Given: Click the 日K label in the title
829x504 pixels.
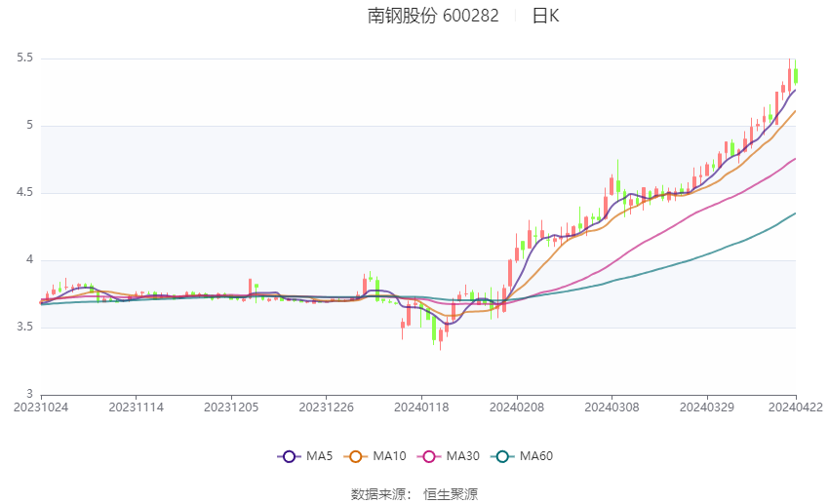Looking at the screenshot, I should 545,16.
